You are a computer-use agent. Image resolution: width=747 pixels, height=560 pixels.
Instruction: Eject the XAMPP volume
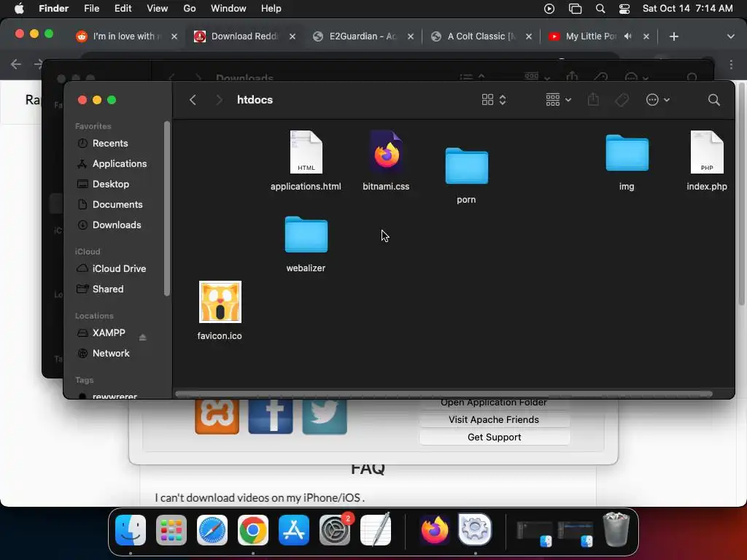pyautogui.click(x=142, y=338)
